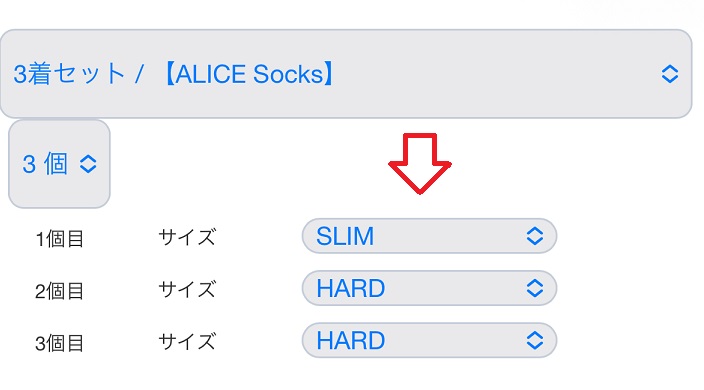Open the HARD size dropdown for 3個目
The image size is (704, 390).
(x=429, y=340)
